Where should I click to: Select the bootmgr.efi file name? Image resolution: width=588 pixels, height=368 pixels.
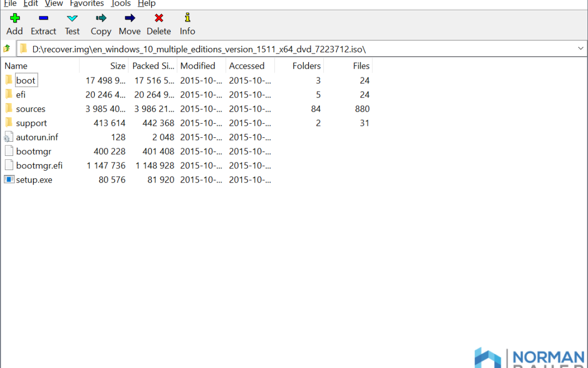click(39, 166)
